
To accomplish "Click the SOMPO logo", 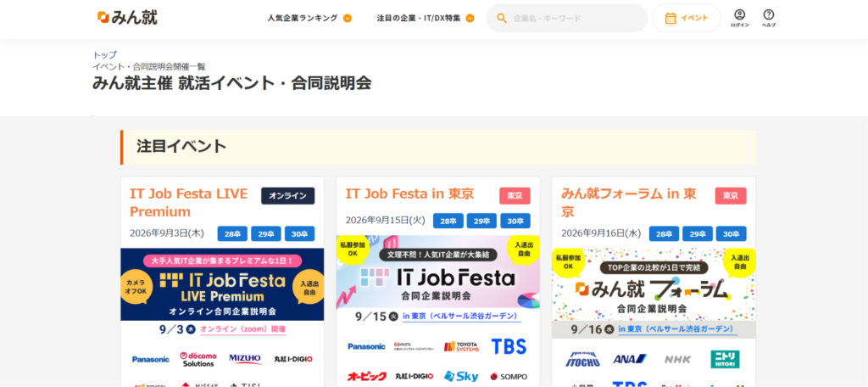I will [x=509, y=377].
